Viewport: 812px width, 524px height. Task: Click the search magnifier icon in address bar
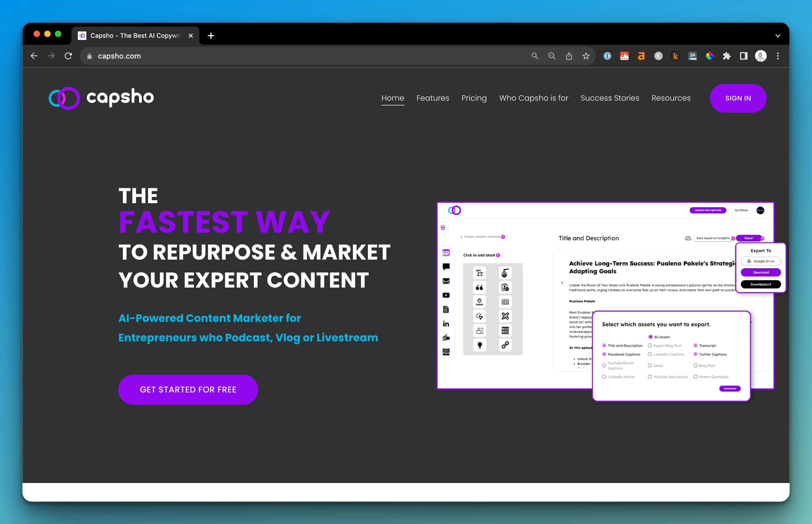(x=534, y=56)
